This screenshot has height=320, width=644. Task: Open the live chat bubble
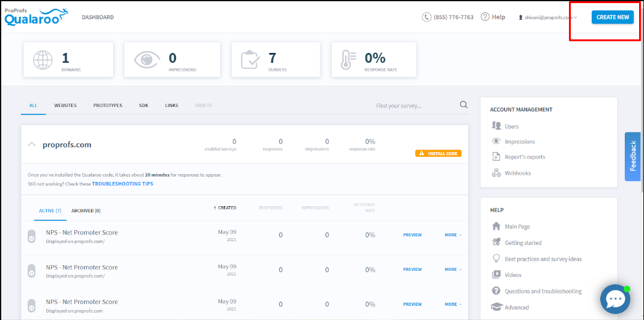pyautogui.click(x=615, y=299)
